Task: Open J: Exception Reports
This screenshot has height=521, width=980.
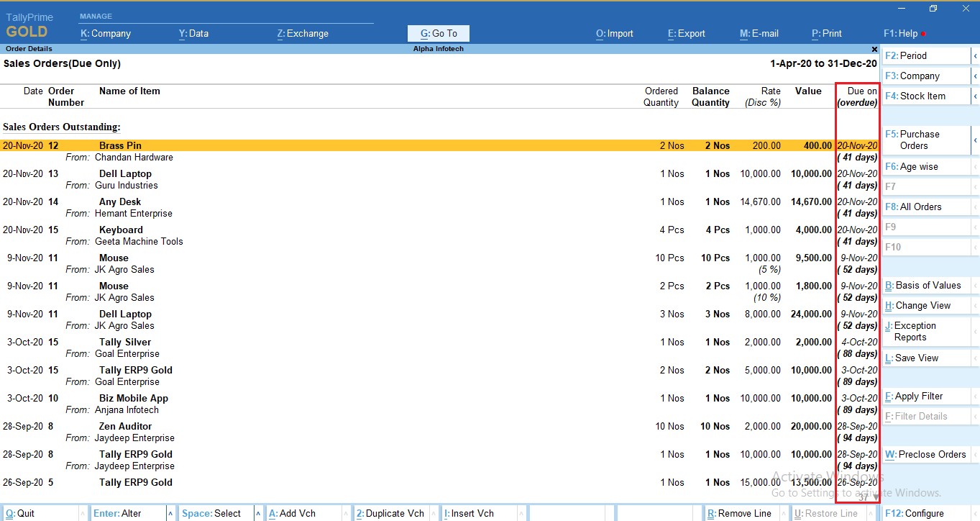Action: click(x=916, y=332)
